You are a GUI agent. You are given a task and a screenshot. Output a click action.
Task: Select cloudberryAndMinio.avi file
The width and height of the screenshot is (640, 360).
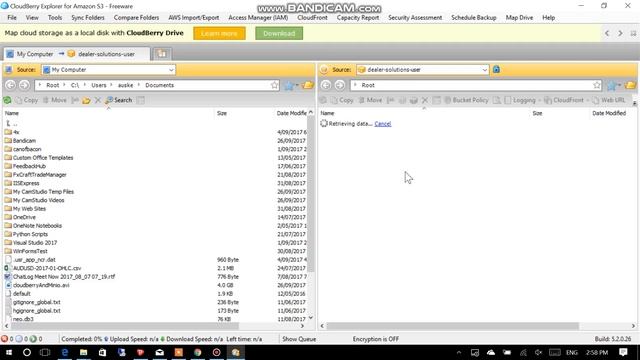(41, 285)
